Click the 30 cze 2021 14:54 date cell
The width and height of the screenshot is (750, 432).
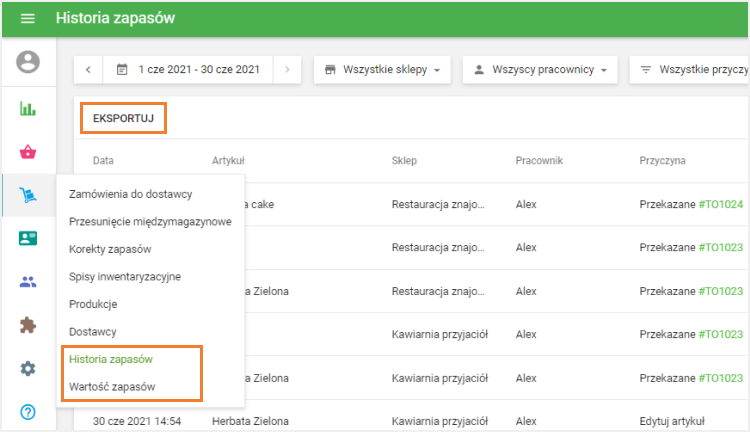(137, 421)
